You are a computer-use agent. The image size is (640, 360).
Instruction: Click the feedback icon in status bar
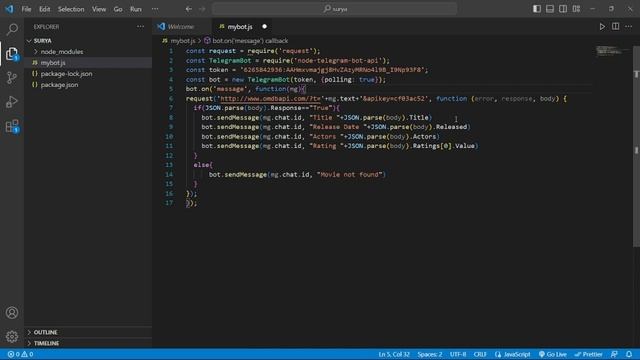click(x=614, y=354)
